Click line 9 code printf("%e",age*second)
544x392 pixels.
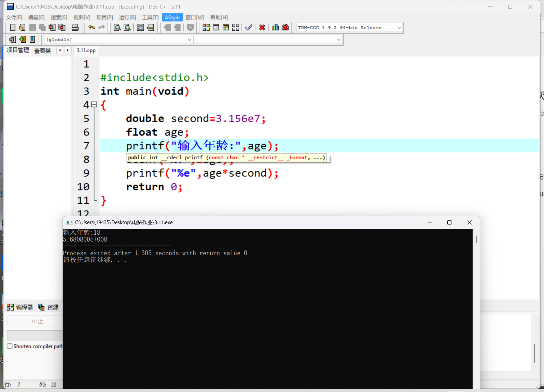(x=202, y=173)
